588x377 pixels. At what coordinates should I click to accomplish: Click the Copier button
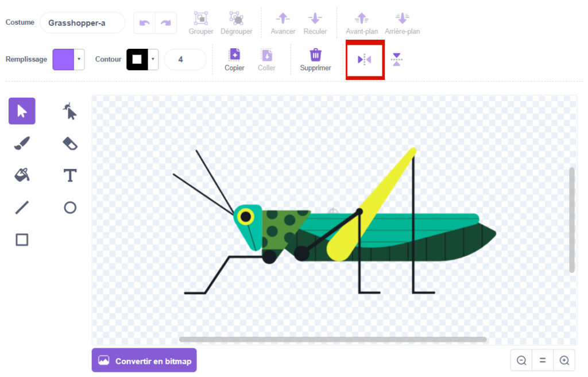pos(234,60)
